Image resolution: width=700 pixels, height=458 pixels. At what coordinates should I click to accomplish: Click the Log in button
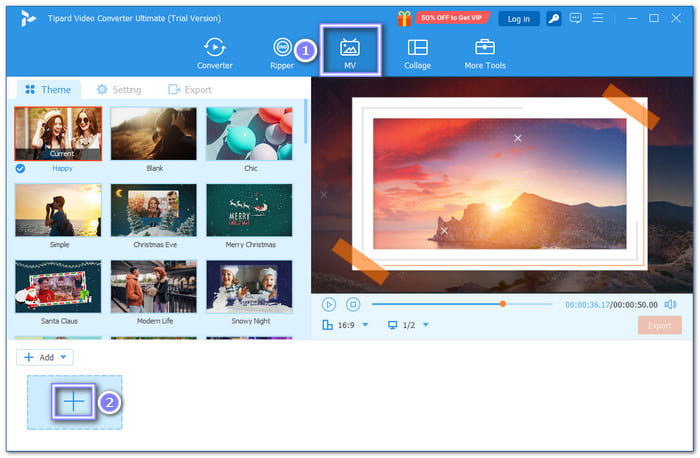point(518,19)
